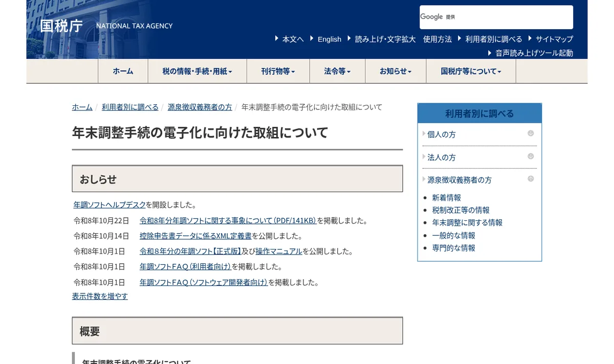Click the page title 年末調整手続の電子化に向けた取組について
The image size is (614, 364).
(200, 133)
